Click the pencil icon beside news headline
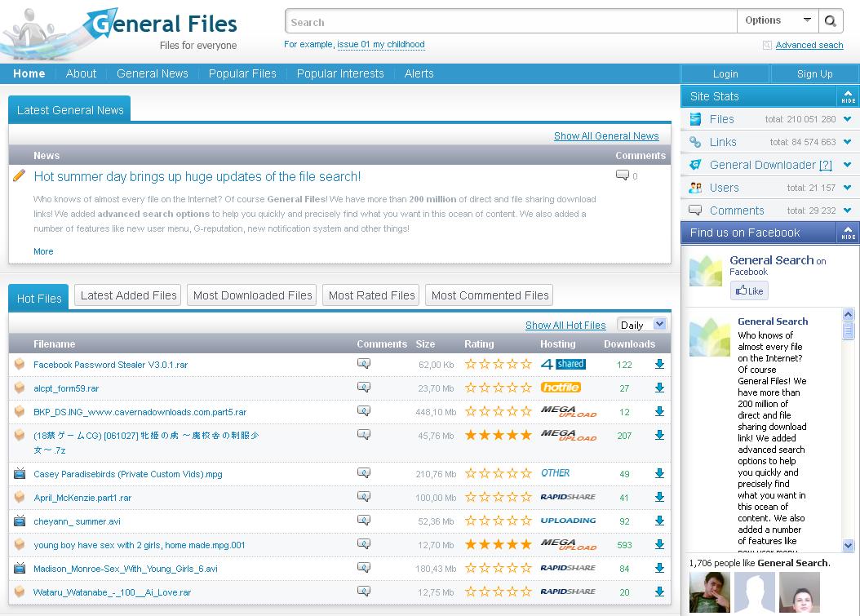The width and height of the screenshot is (860, 616). click(20, 175)
